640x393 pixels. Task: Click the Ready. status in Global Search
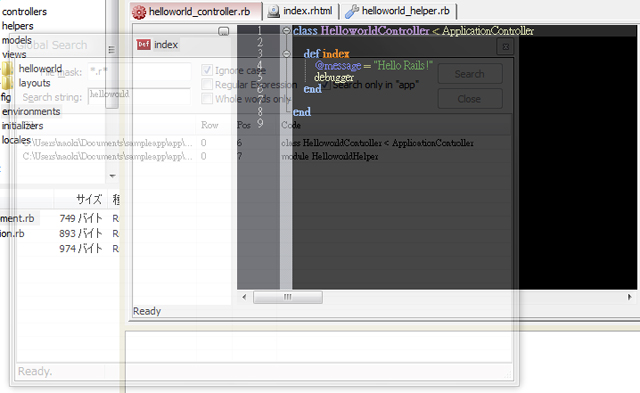pos(35,371)
